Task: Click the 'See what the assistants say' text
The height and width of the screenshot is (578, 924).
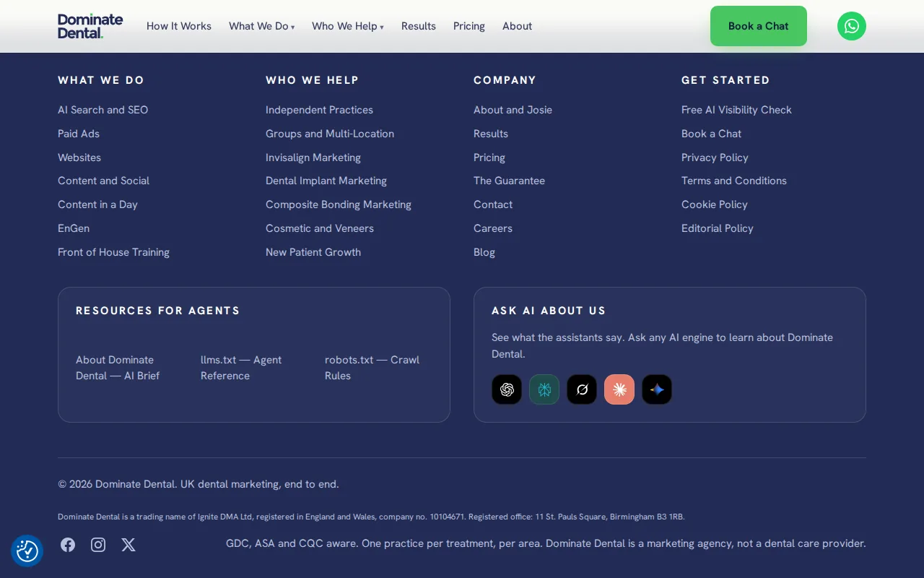Action: pyautogui.click(x=662, y=345)
